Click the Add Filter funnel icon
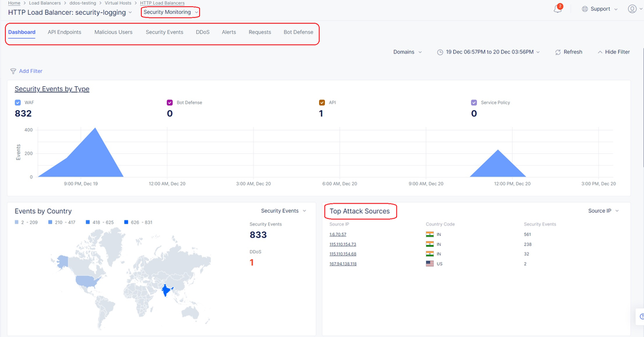The width and height of the screenshot is (644, 337). click(13, 72)
